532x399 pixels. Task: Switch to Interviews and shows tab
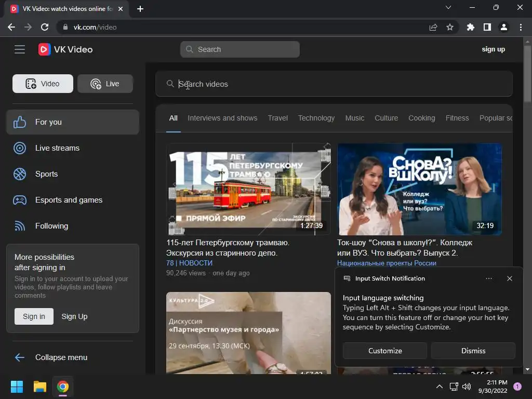[222, 118]
